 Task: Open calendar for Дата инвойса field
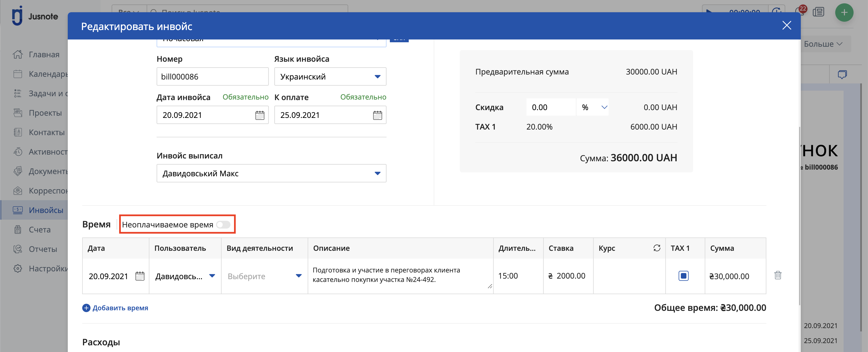click(x=259, y=115)
